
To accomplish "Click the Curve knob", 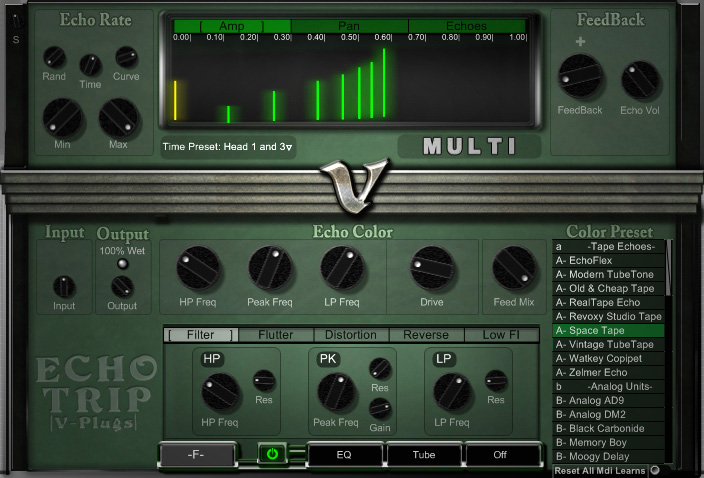I will (x=126, y=57).
